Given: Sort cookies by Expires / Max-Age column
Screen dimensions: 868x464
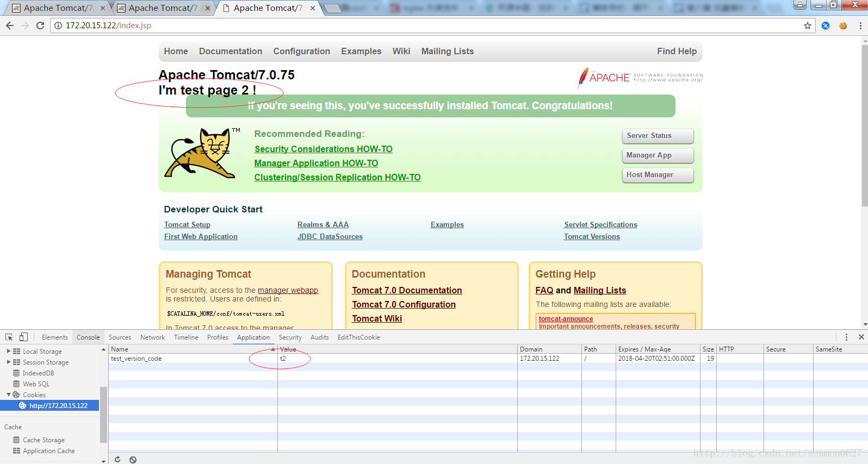Looking at the screenshot, I should (658, 349).
